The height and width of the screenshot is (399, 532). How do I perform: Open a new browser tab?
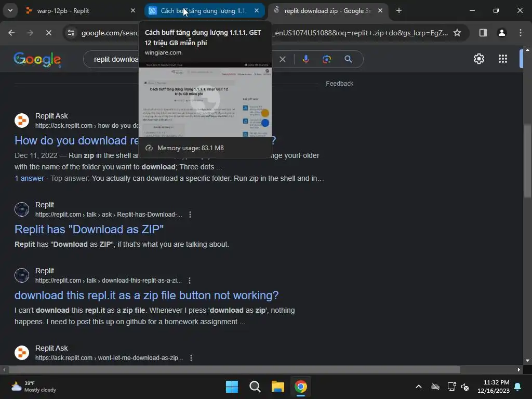click(399, 11)
